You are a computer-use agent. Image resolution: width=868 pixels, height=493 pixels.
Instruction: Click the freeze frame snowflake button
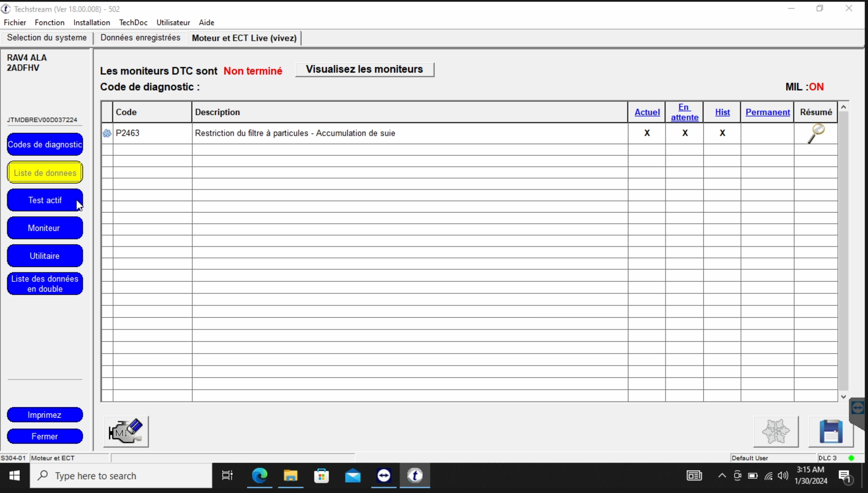[x=776, y=432]
